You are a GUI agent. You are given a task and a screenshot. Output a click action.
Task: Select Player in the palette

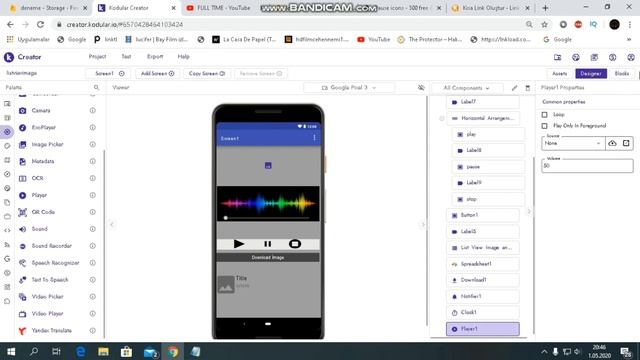tap(39, 195)
